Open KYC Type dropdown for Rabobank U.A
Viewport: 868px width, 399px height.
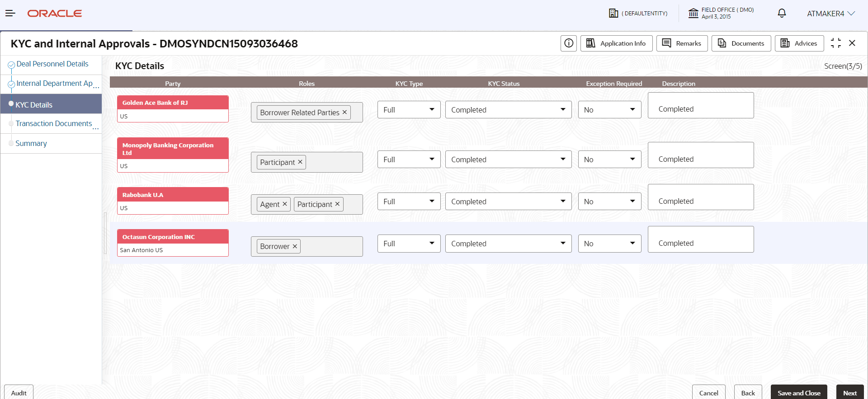click(409, 202)
